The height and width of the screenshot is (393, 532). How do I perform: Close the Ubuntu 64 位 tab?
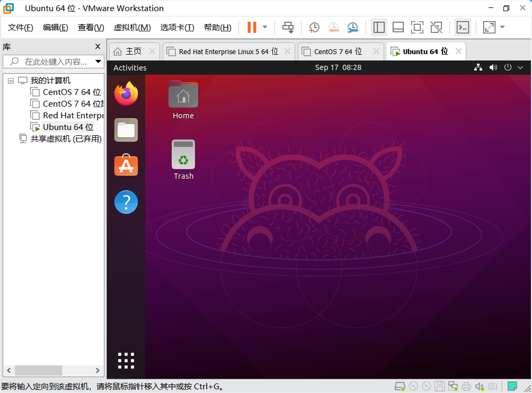[458, 51]
